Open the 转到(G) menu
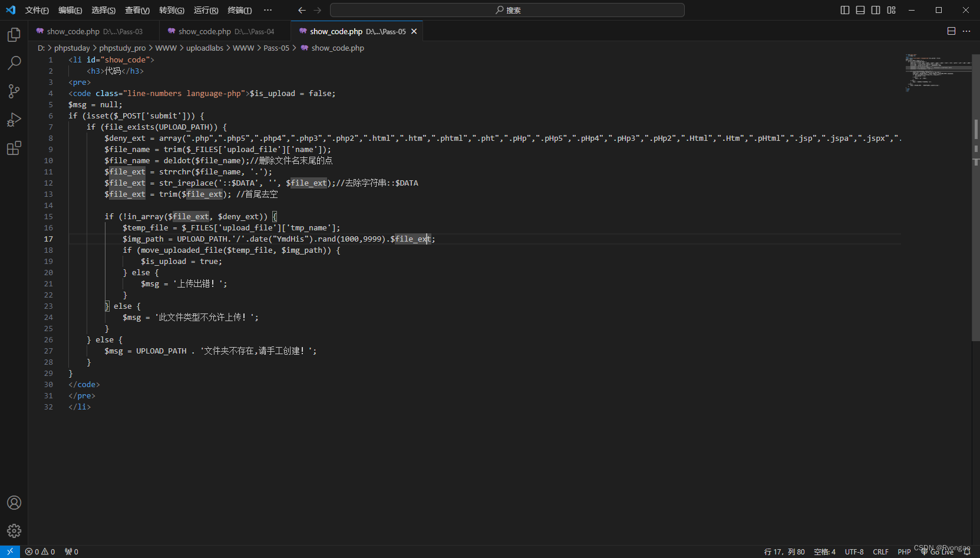 tap(171, 10)
